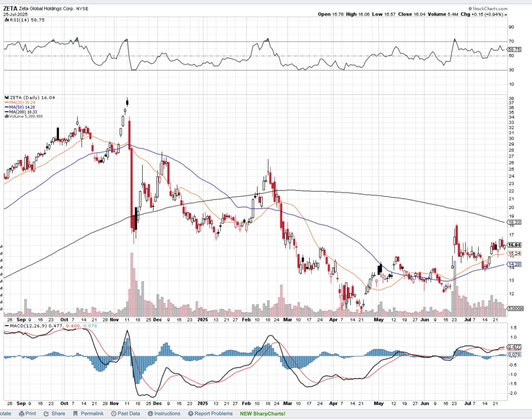This screenshot has height=420, width=532.
Task: Click the 0.477 MACD tag on right axis
Action: click(513, 347)
